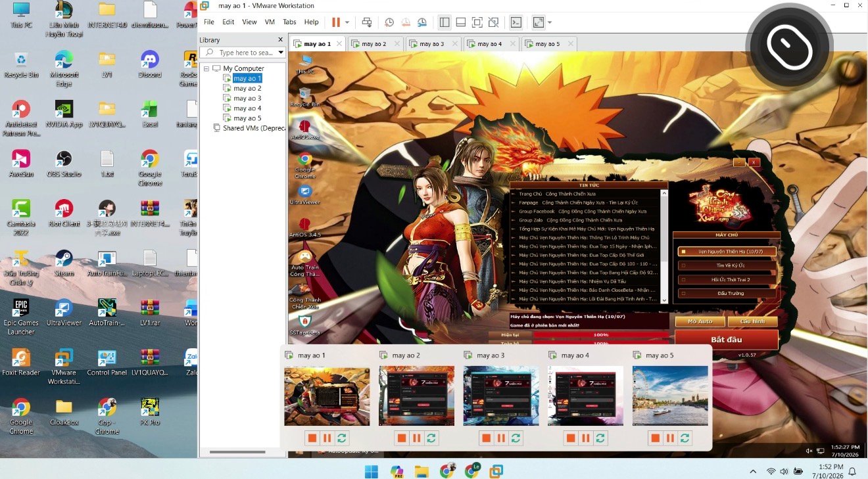The width and height of the screenshot is (868, 479).
Task: Open the may ao 5 preview thumbnail
Action: point(670,396)
